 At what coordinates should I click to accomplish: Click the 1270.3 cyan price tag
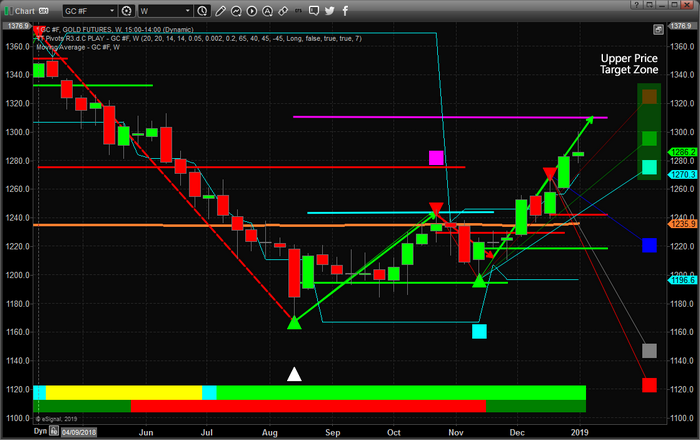(683, 174)
